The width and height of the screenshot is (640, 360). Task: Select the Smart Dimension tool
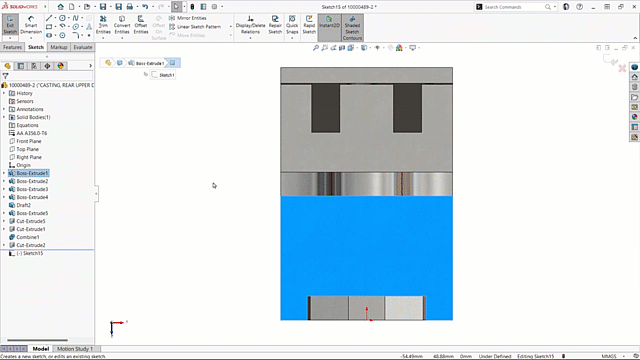click(31, 25)
